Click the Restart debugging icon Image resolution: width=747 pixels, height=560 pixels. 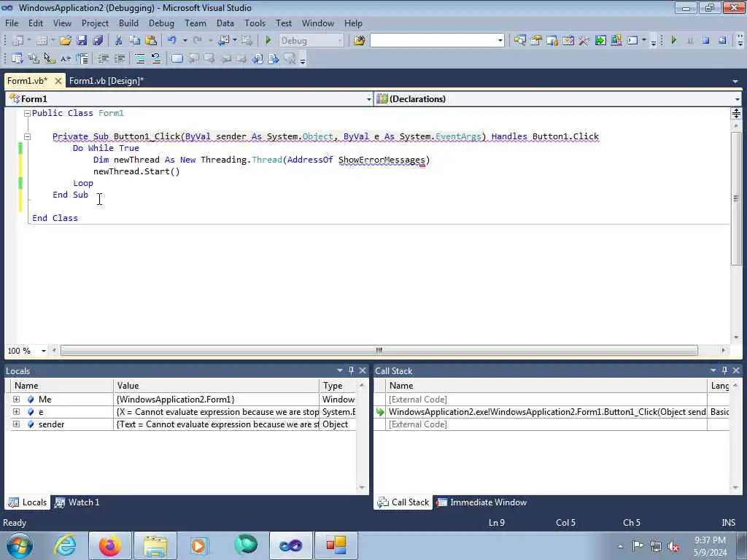pyautogui.click(x=722, y=41)
